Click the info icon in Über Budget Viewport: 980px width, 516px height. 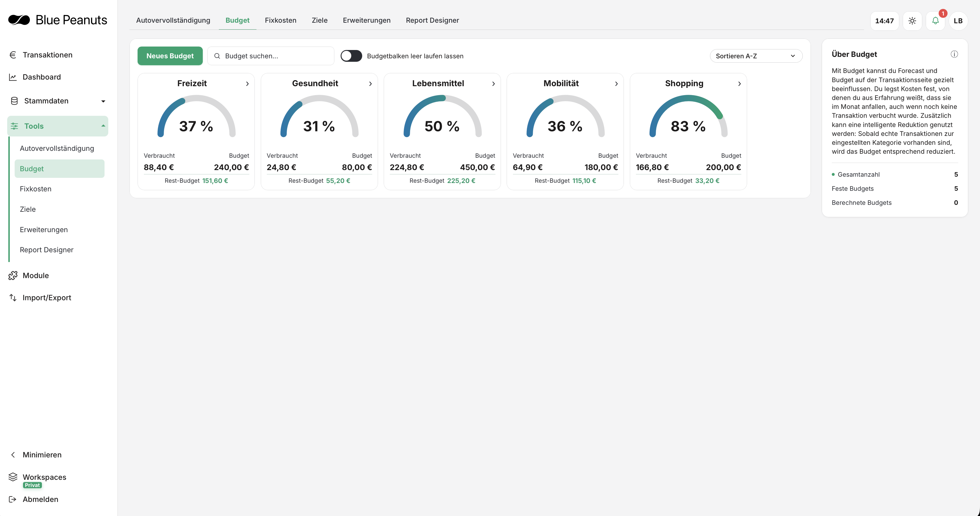(954, 54)
